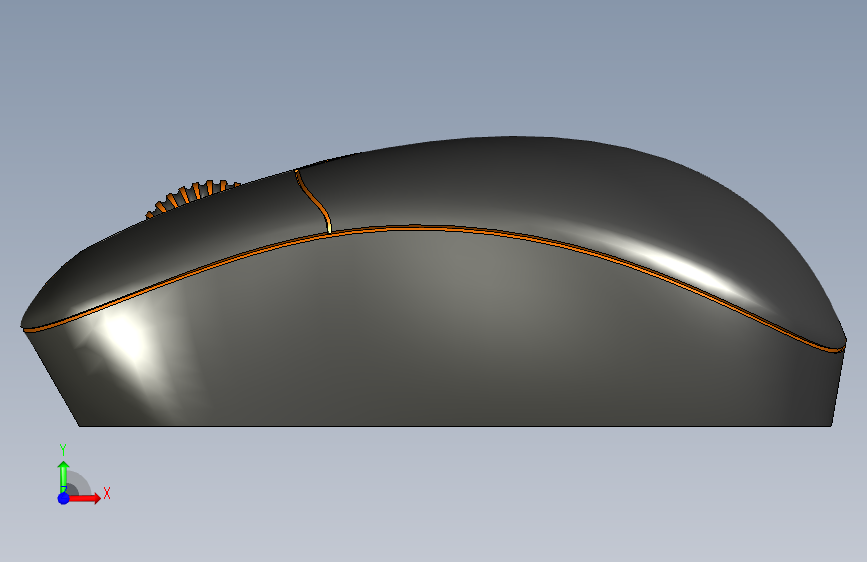The image size is (867, 562).
Task: Select the short curved orange seam behind the button
Action: pyautogui.click(x=314, y=201)
